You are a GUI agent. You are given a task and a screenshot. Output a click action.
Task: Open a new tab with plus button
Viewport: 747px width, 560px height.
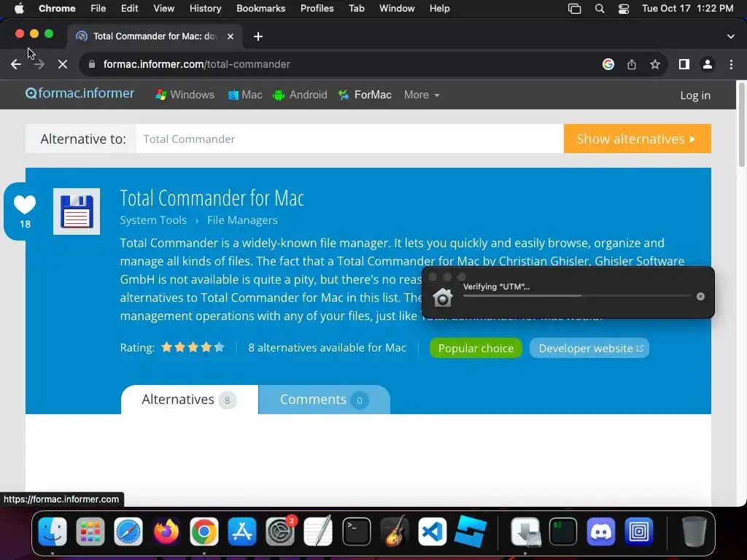click(x=258, y=36)
